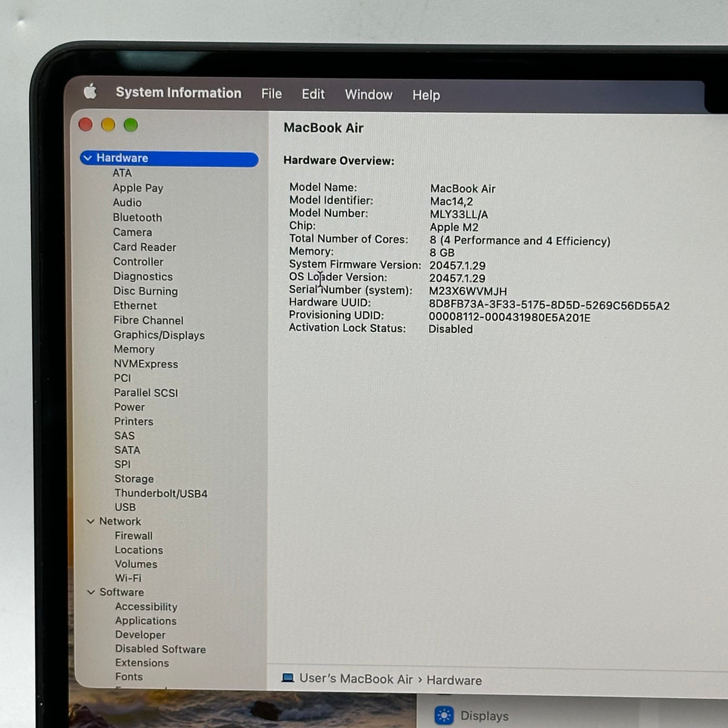Image resolution: width=728 pixels, height=728 pixels.
Task: Select Apple Pay in the sidebar
Action: point(138,188)
